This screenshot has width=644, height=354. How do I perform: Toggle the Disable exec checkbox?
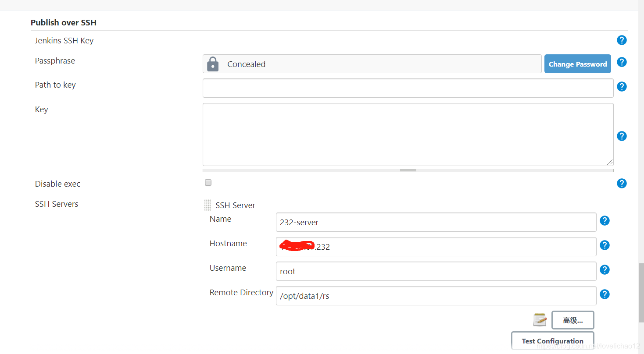pos(208,183)
